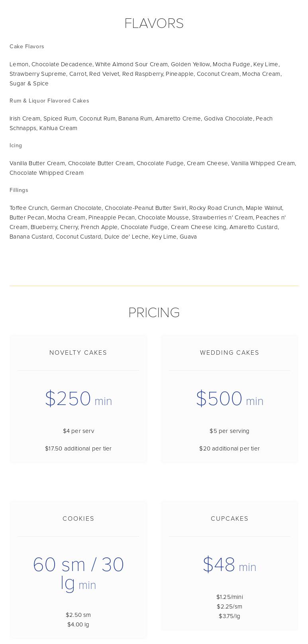Click the Icing section label

[x=16, y=145]
